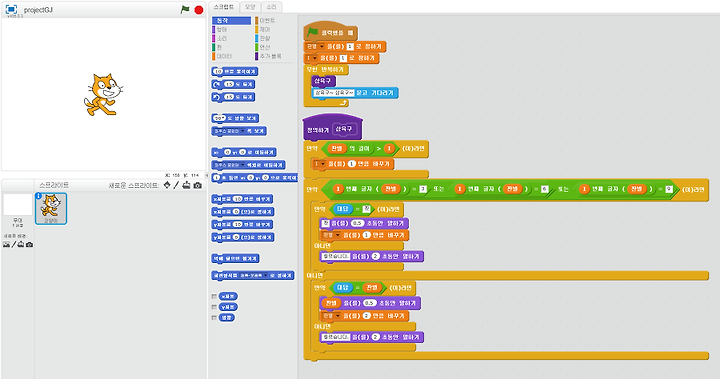Click the turn counterclockwise 15 degrees block
The height and width of the screenshot is (379, 720).
pyautogui.click(x=233, y=97)
